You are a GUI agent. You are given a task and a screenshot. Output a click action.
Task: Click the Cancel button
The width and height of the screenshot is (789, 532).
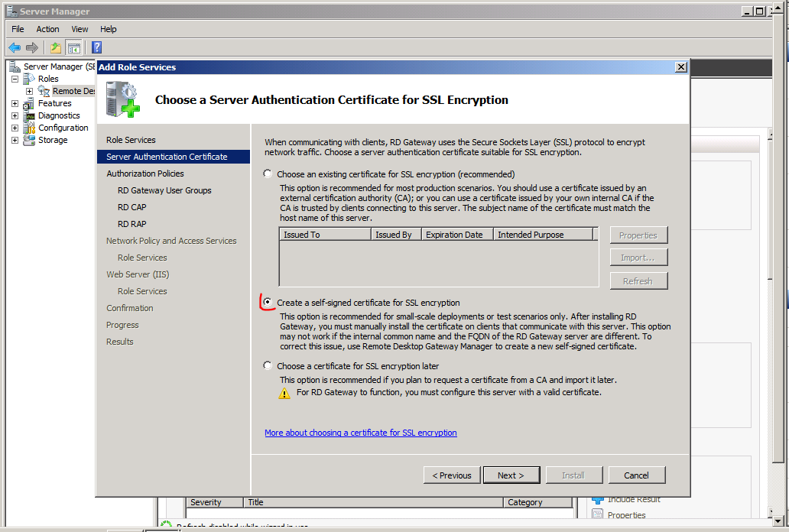tap(637, 475)
